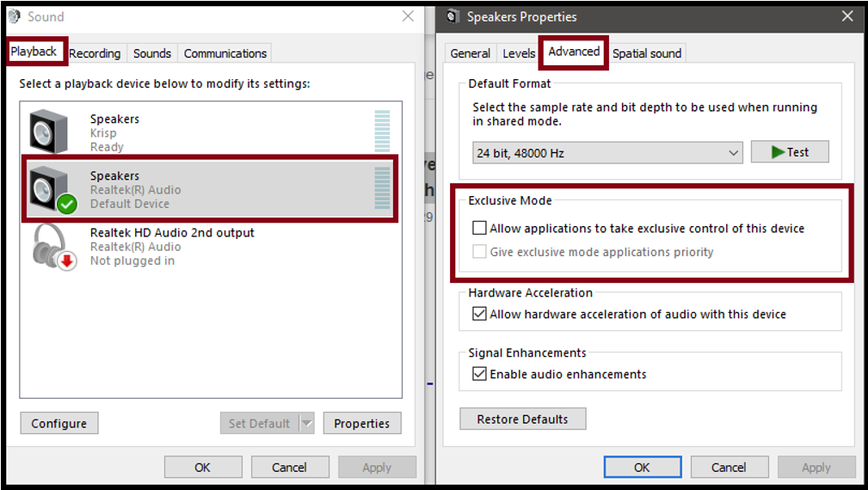Click the Set Default button
The height and width of the screenshot is (490, 868).
[x=260, y=423]
